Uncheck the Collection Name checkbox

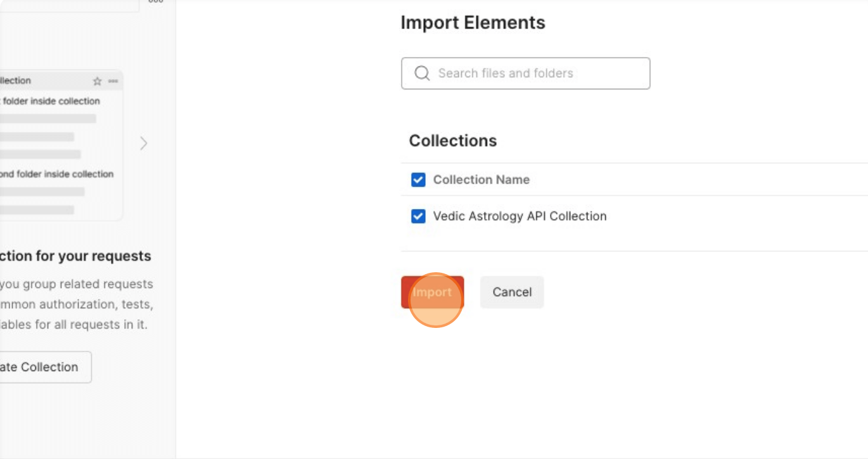click(x=418, y=179)
